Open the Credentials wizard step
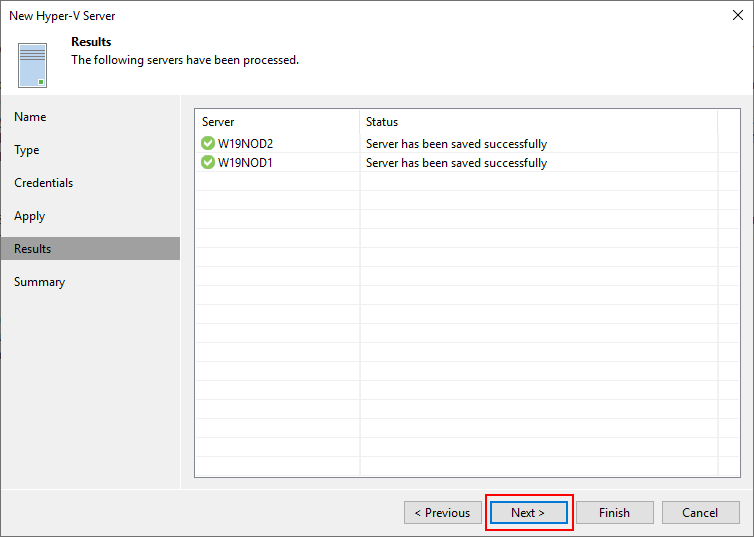 (43, 183)
